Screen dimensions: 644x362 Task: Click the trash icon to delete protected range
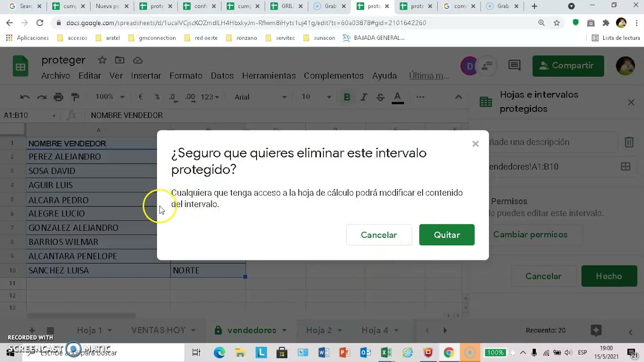point(629,142)
